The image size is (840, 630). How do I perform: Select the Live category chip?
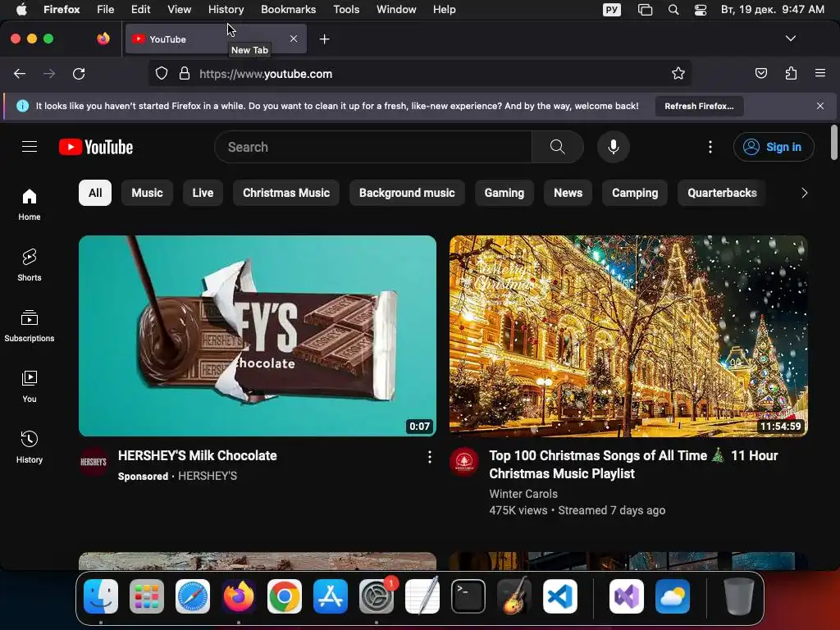[x=203, y=193]
